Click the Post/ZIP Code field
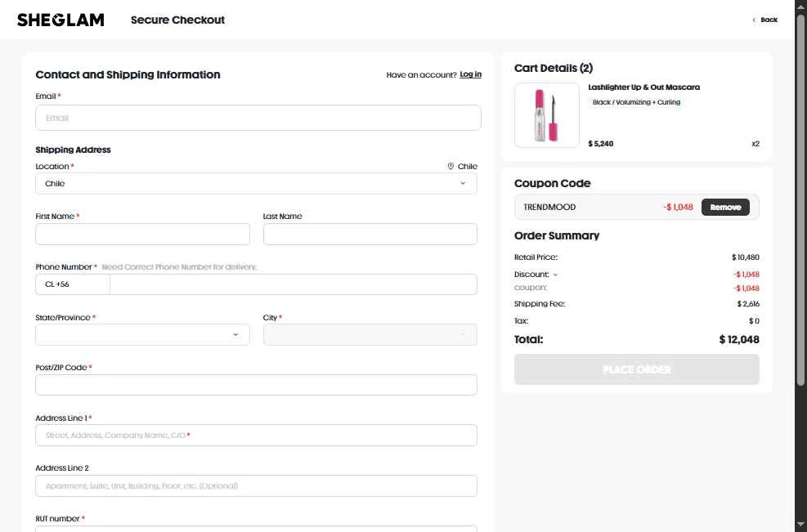Image resolution: width=807 pixels, height=532 pixels. (256, 385)
